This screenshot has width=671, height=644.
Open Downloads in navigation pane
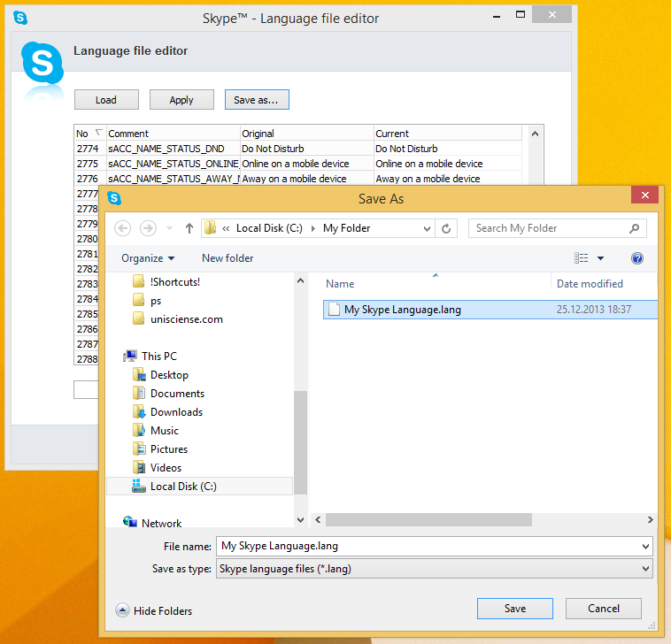(x=168, y=412)
